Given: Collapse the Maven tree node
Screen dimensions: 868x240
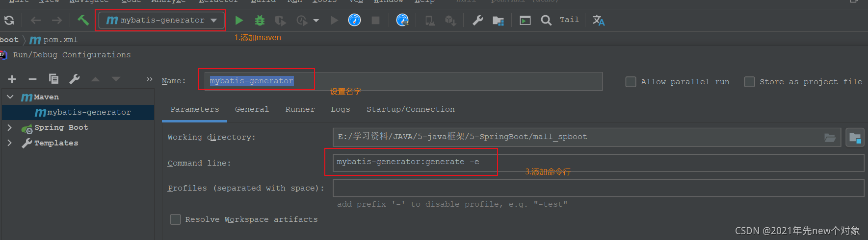Looking at the screenshot, I should pos(10,97).
